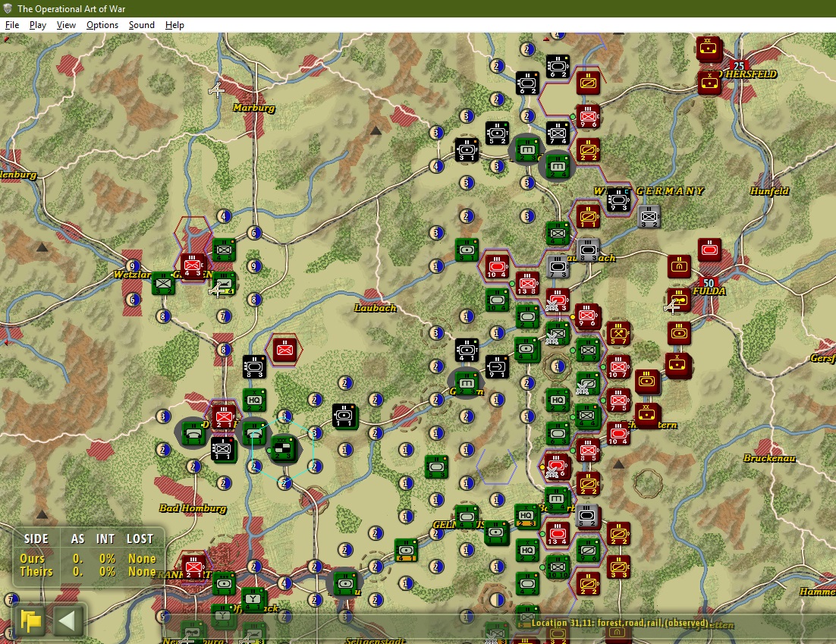Select black unit 9-3 near West Germany label
Image resolution: width=836 pixels, height=644 pixels.
tap(618, 200)
